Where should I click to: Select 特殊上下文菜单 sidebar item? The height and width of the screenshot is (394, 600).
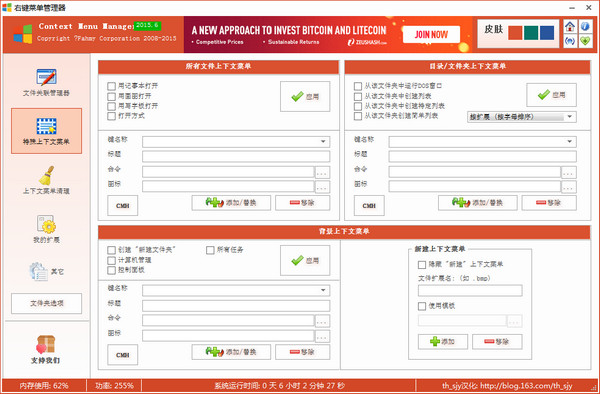coord(46,131)
